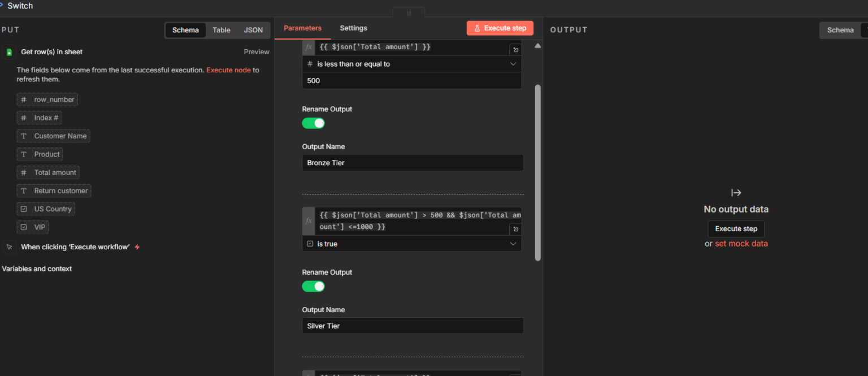Click the Return customer field chip
This screenshot has height=376, width=868.
pos(54,191)
